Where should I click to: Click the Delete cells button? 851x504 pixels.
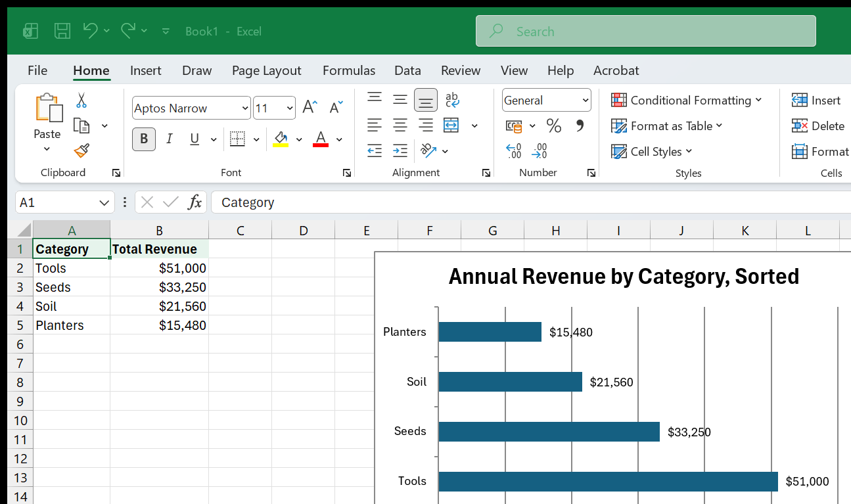click(818, 126)
